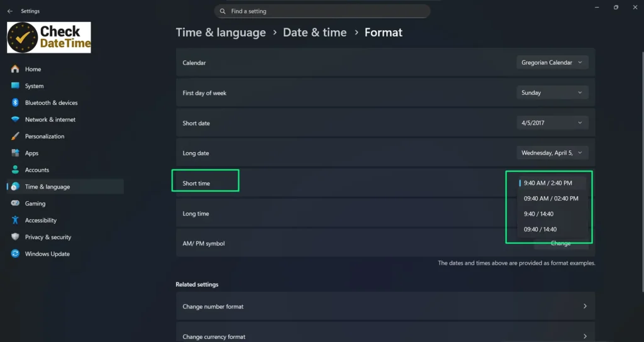Open First day of week Sunday dropdown
The width and height of the screenshot is (644, 342).
pos(552,93)
